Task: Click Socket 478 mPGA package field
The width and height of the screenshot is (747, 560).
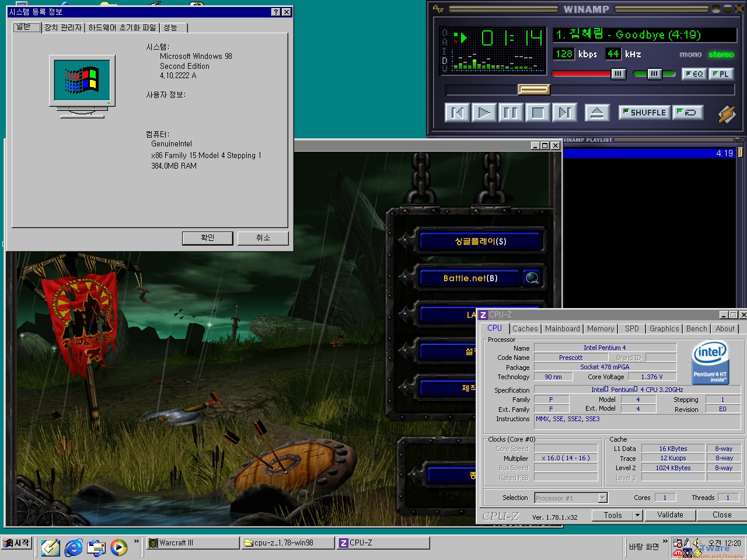Action: click(605, 367)
